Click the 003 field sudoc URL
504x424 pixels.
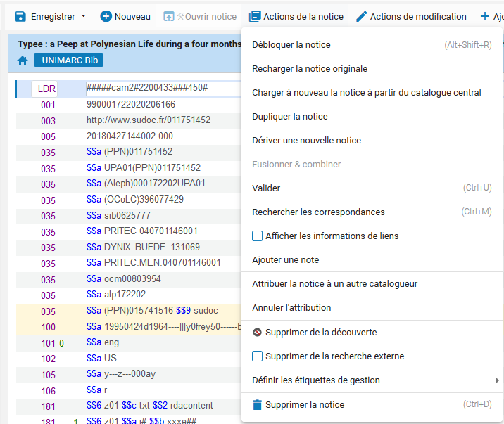149,120
